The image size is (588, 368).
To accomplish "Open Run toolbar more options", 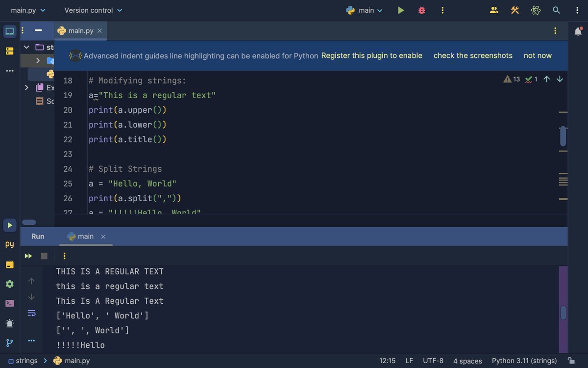I will pyautogui.click(x=64, y=256).
